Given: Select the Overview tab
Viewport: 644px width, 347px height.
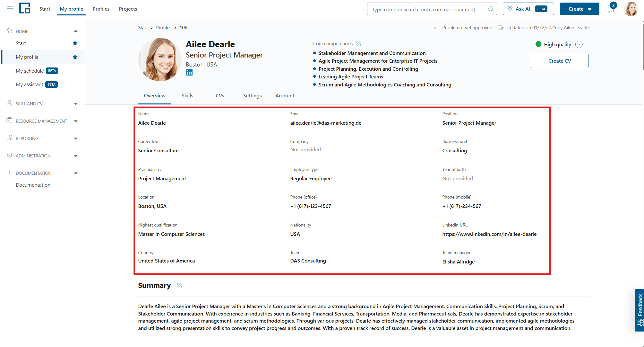Looking at the screenshot, I should [x=155, y=96].
